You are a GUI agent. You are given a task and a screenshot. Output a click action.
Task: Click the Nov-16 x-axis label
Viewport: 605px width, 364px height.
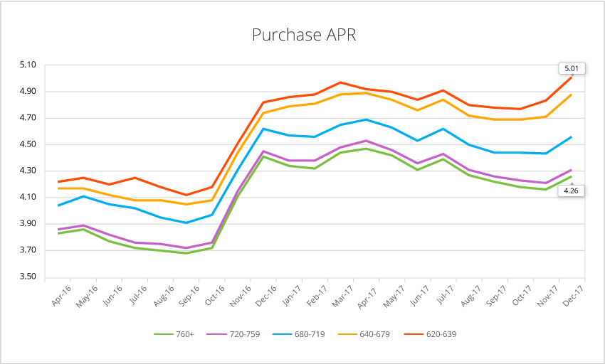(x=242, y=296)
